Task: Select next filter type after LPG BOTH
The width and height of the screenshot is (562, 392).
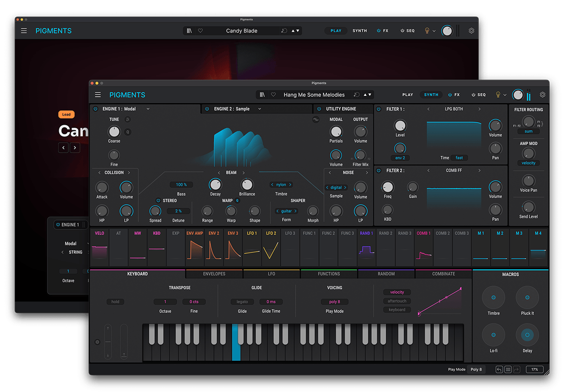Action: pyautogui.click(x=480, y=109)
